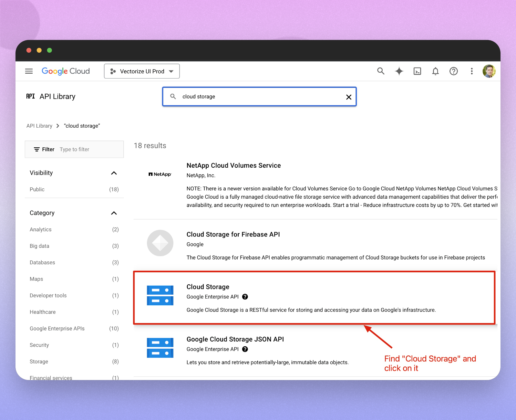
Task: Click the Filter lines icon
Action: 37,149
